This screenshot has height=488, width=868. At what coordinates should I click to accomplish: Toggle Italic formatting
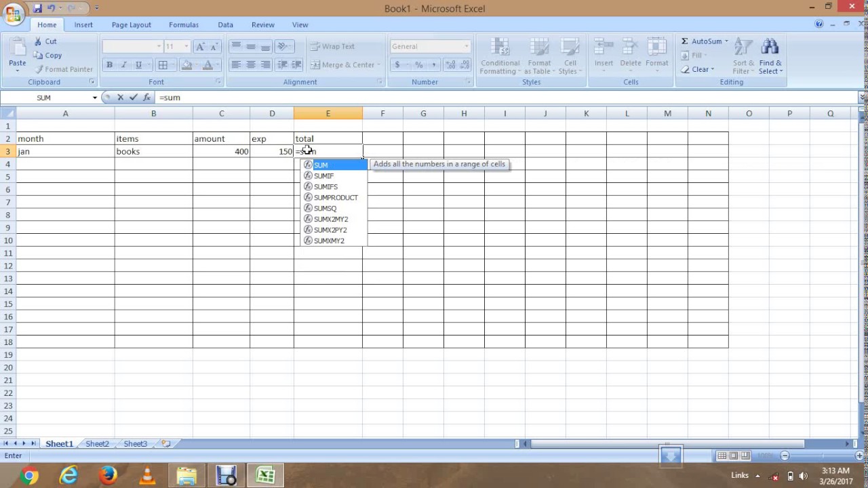click(123, 65)
